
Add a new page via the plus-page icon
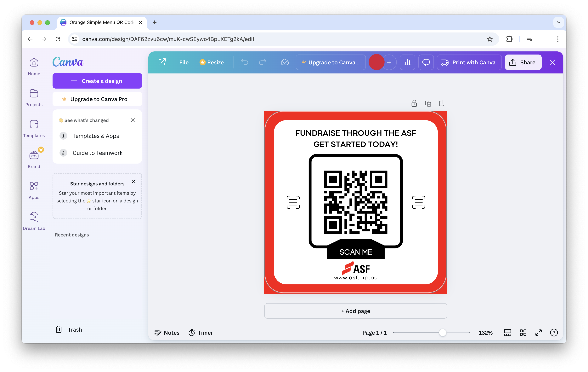[442, 103]
